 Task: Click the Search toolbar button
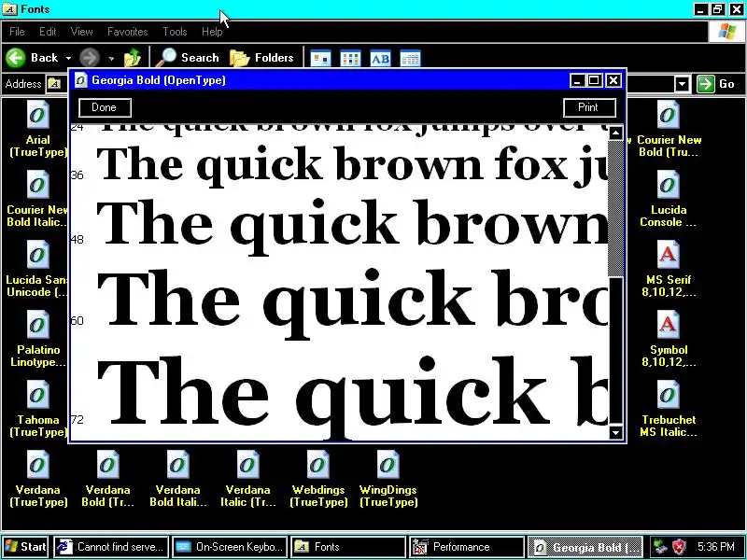tap(188, 58)
